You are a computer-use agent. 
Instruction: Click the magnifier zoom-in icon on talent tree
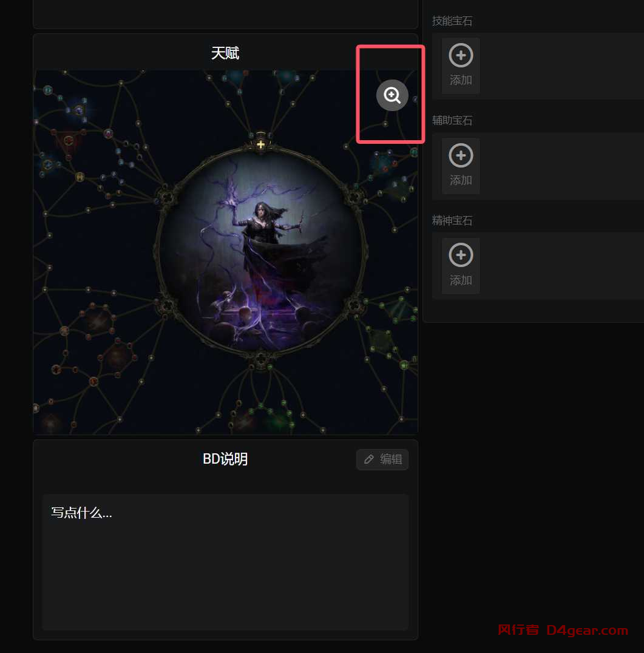click(392, 95)
